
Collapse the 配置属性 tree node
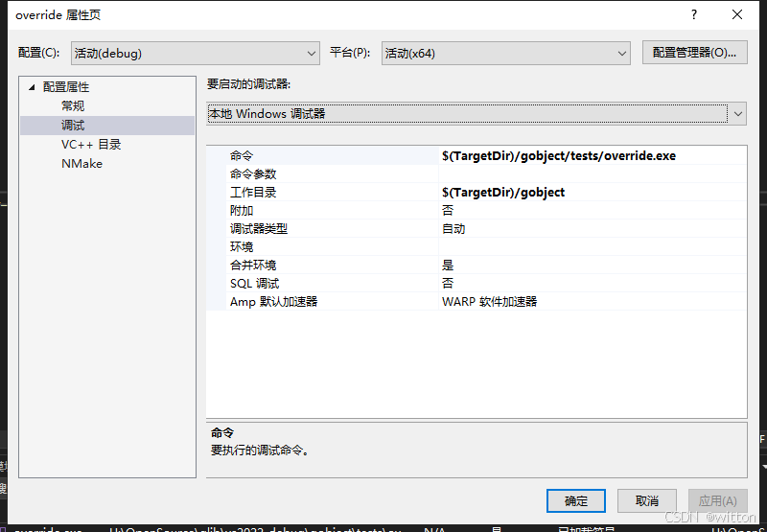[x=32, y=87]
